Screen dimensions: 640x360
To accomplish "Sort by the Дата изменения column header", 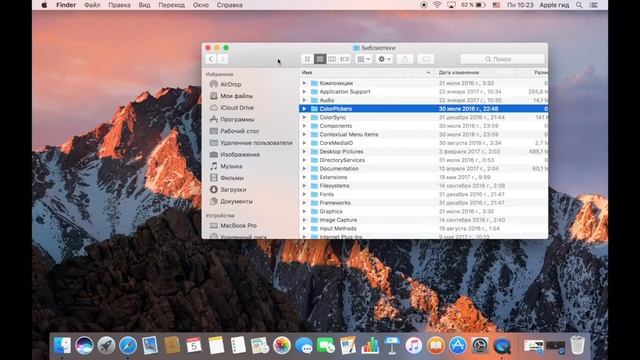I will point(476,73).
